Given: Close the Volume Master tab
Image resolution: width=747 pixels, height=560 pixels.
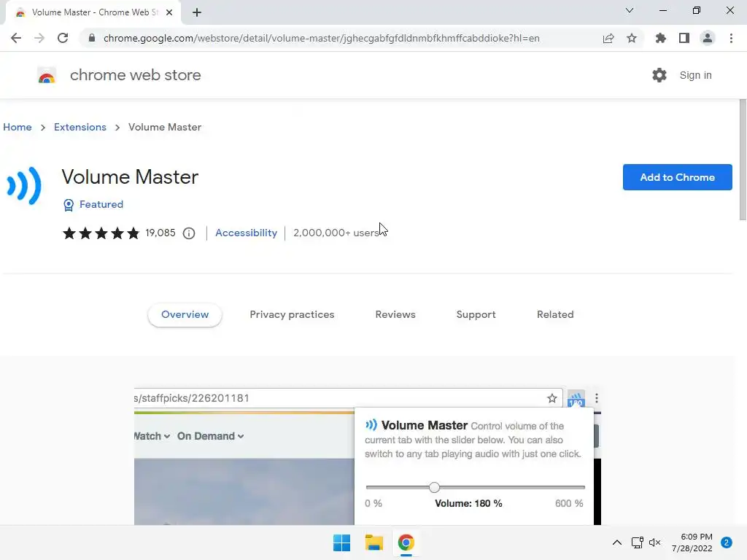Looking at the screenshot, I should click(169, 12).
